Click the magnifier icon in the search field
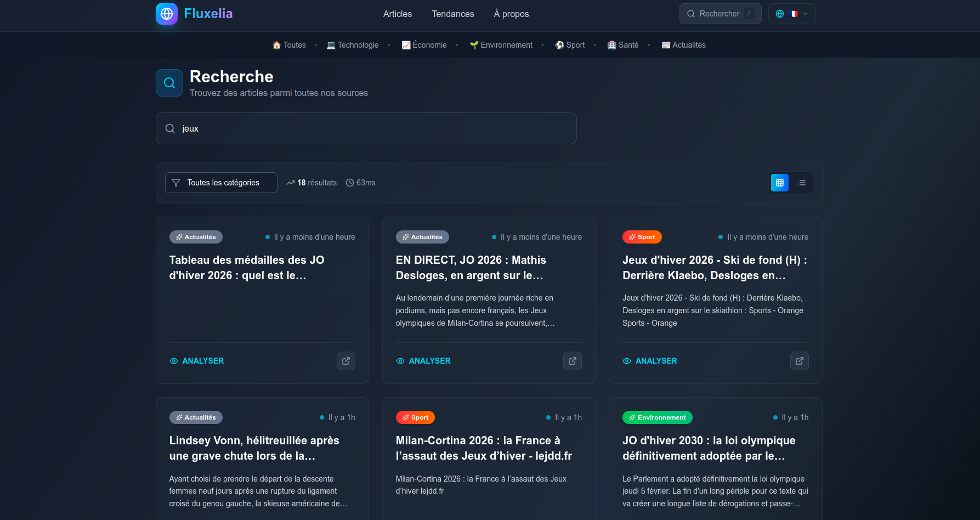The image size is (980, 520). (170, 128)
